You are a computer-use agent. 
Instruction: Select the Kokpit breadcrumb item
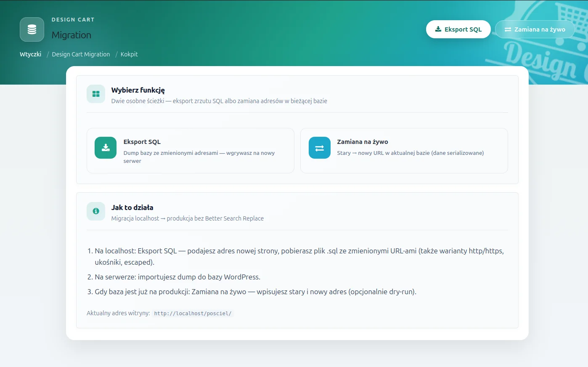pos(129,54)
